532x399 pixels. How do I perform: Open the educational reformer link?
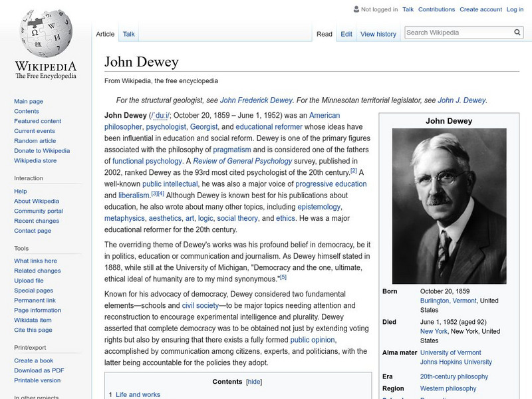coord(269,126)
